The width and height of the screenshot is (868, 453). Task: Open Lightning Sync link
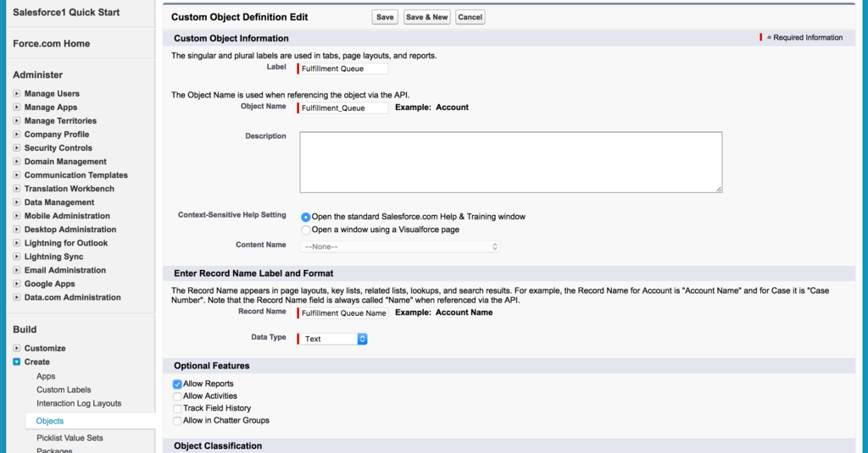pyautogui.click(x=53, y=256)
